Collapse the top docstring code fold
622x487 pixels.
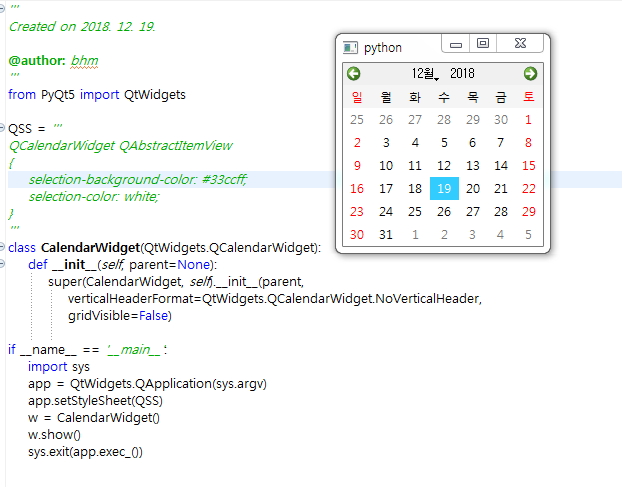click(2, 9)
